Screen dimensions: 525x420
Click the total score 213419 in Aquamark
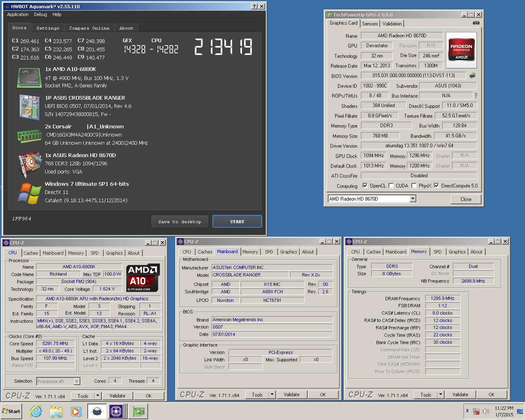pos(223,47)
